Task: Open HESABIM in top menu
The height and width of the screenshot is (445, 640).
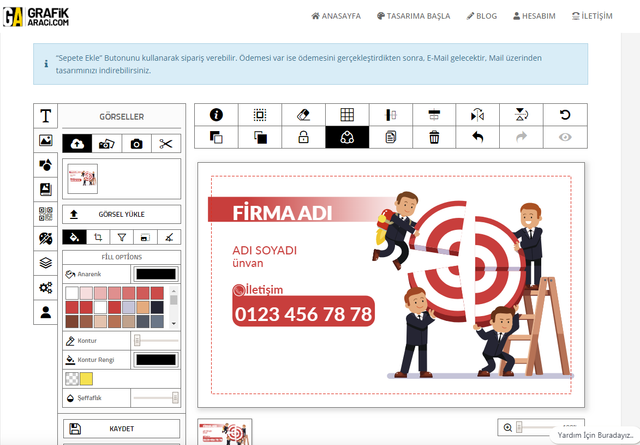Action: (534, 16)
